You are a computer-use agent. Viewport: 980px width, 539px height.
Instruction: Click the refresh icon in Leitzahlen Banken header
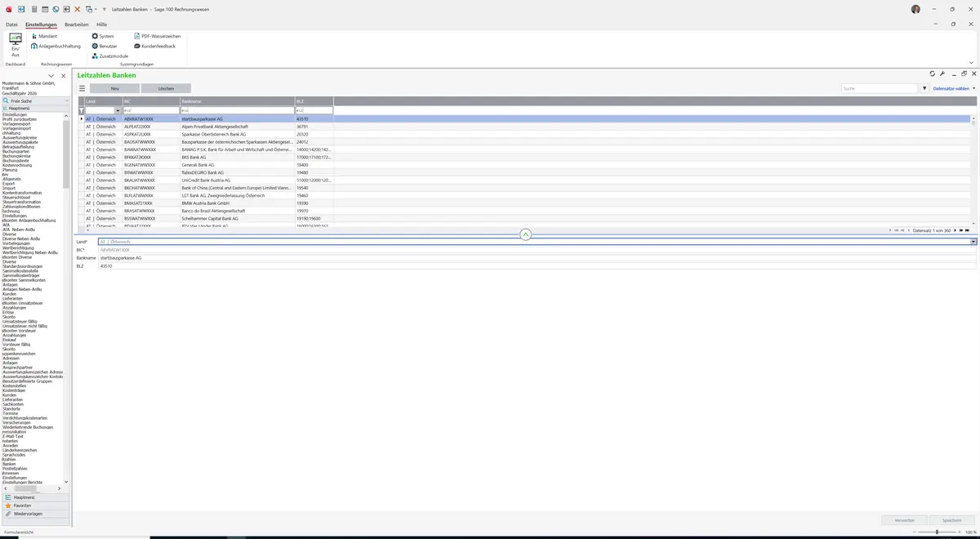click(933, 73)
